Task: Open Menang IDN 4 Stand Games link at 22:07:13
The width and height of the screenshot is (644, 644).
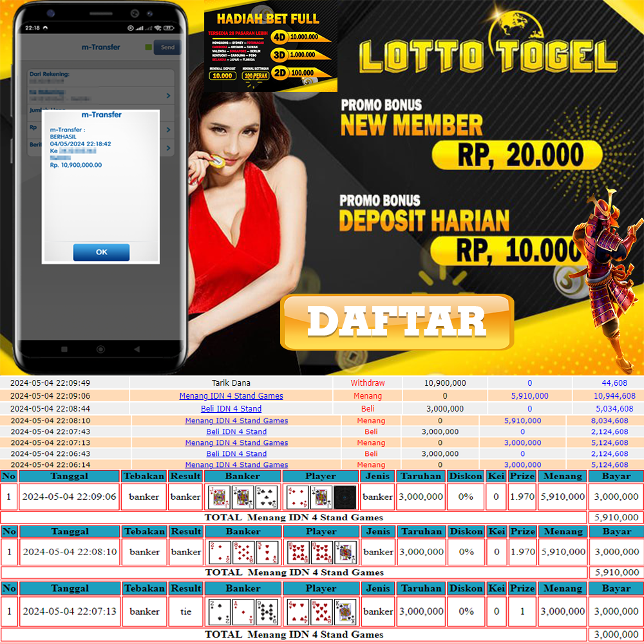Action: [x=236, y=443]
